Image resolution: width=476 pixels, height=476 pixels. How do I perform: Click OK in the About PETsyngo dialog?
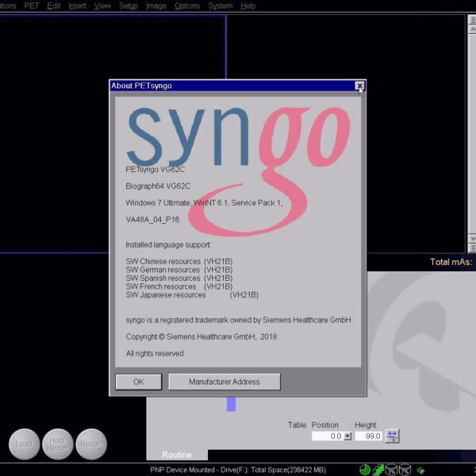tap(138, 382)
